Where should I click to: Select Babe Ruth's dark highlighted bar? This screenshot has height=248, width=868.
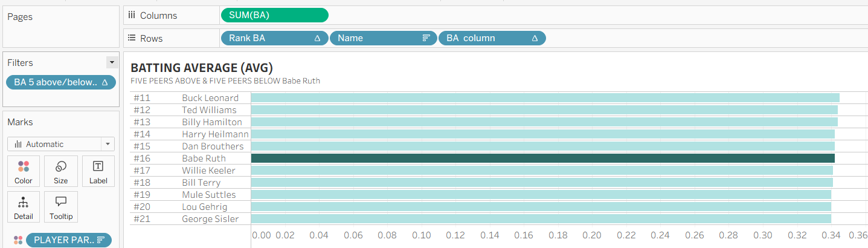click(x=542, y=158)
